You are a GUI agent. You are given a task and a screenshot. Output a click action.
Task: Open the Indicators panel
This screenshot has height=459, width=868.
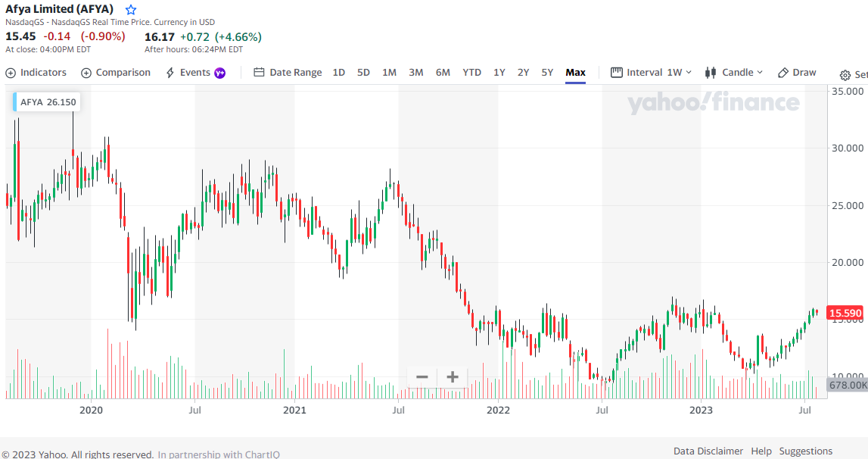36,73
